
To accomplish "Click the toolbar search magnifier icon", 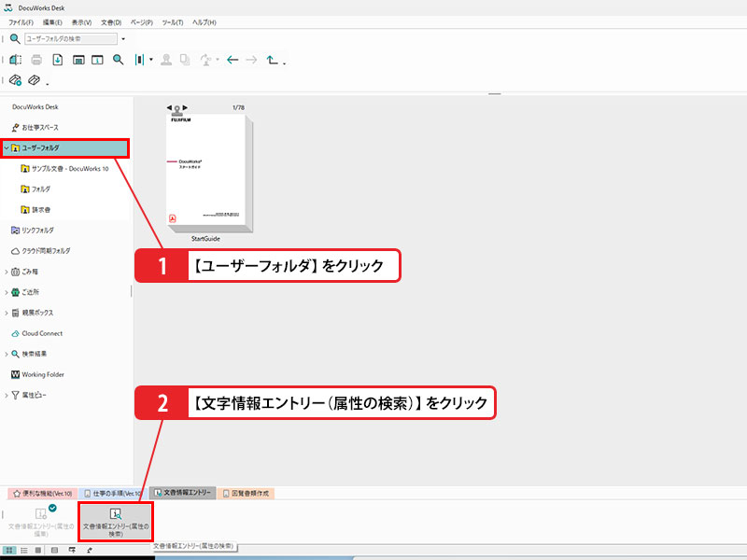I will click(x=118, y=60).
